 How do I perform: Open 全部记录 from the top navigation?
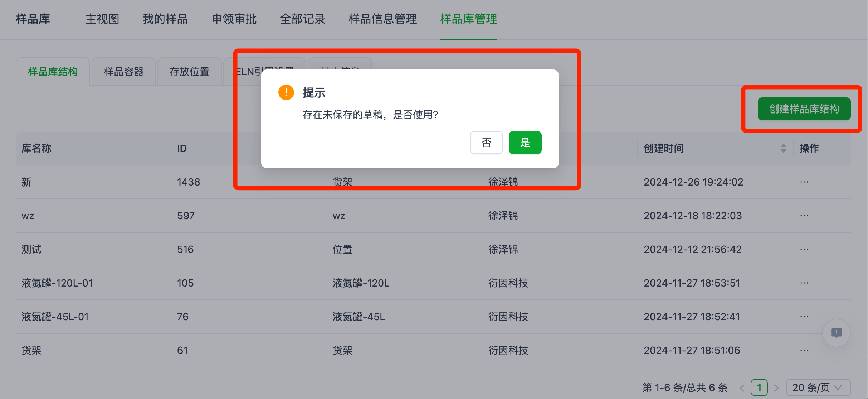[302, 19]
